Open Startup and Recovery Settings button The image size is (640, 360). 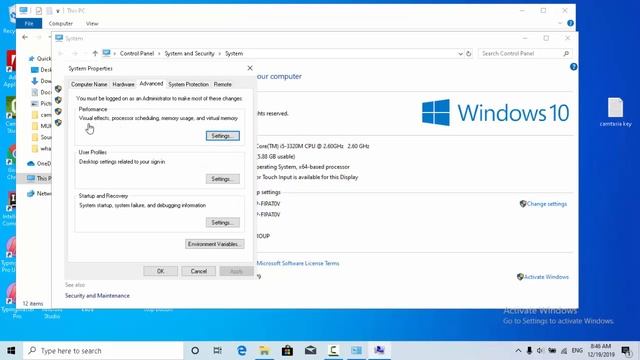click(x=222, y=222)
